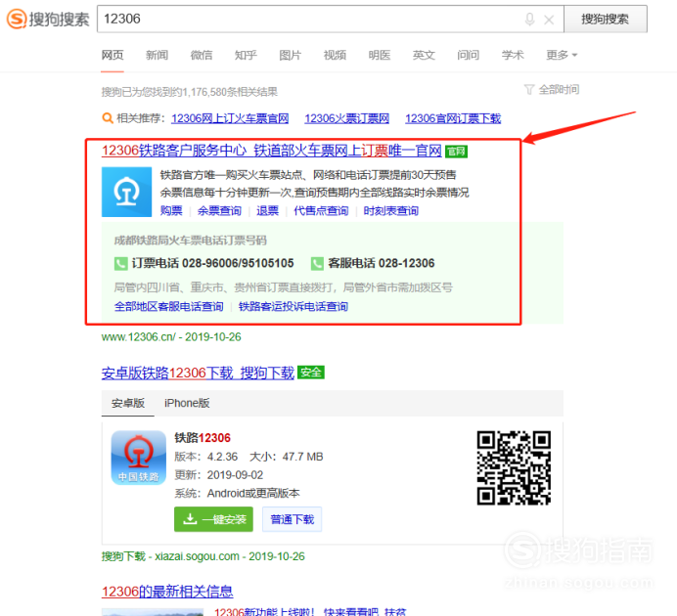The image size is (677, 616).
Task: Switch to the 新闻 tab
Action: [157, 55]
